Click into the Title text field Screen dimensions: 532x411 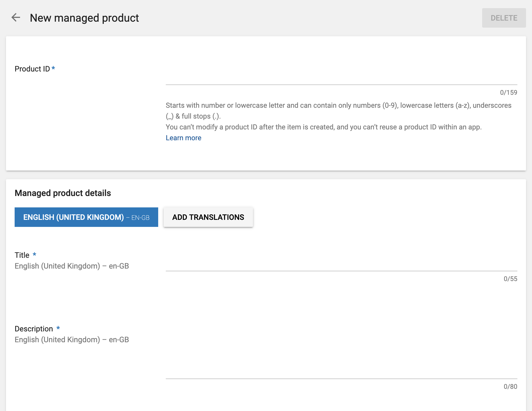point(341,264)
